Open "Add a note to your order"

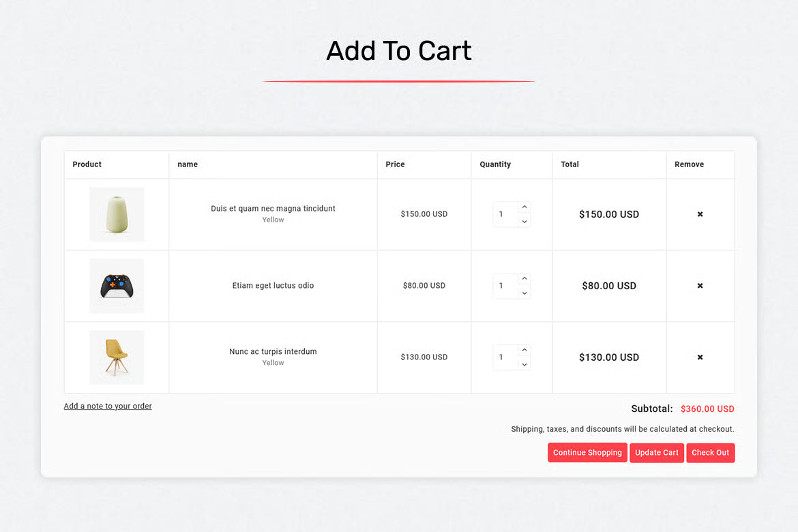click(107, 405)
